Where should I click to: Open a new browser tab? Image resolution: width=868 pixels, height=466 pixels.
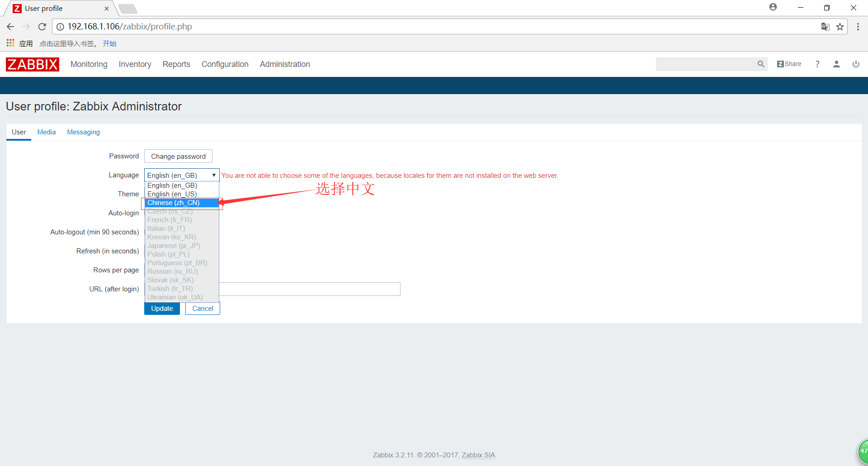click(128, 9)
